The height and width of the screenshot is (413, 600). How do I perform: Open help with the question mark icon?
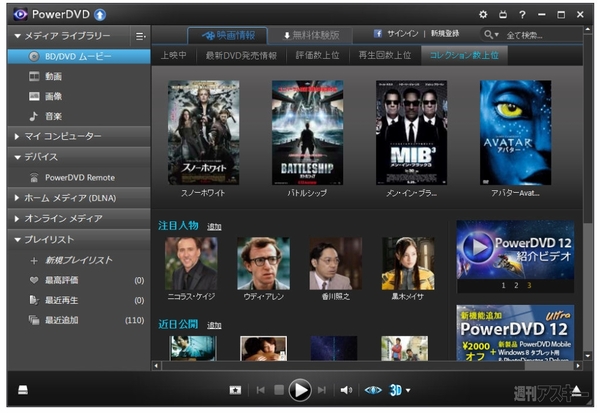[x=522, y=15]
